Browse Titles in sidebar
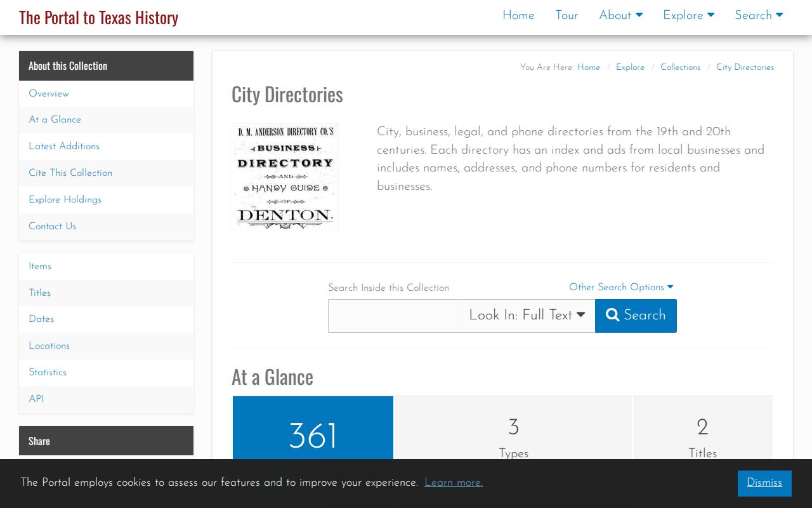 coord(106,293)
